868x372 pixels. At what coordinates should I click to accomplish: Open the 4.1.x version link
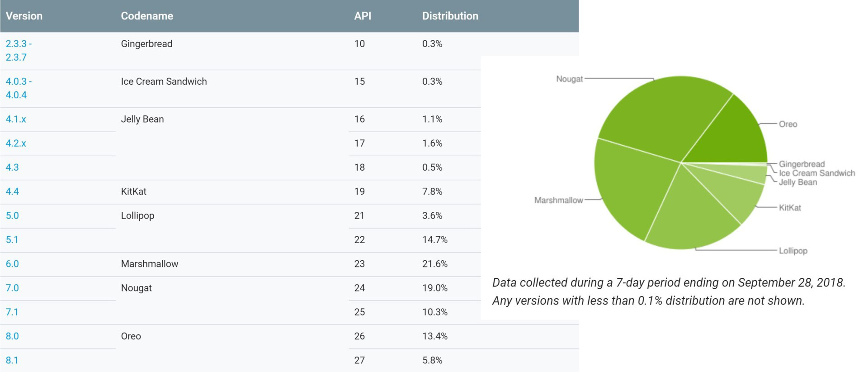tap(16, 119)
